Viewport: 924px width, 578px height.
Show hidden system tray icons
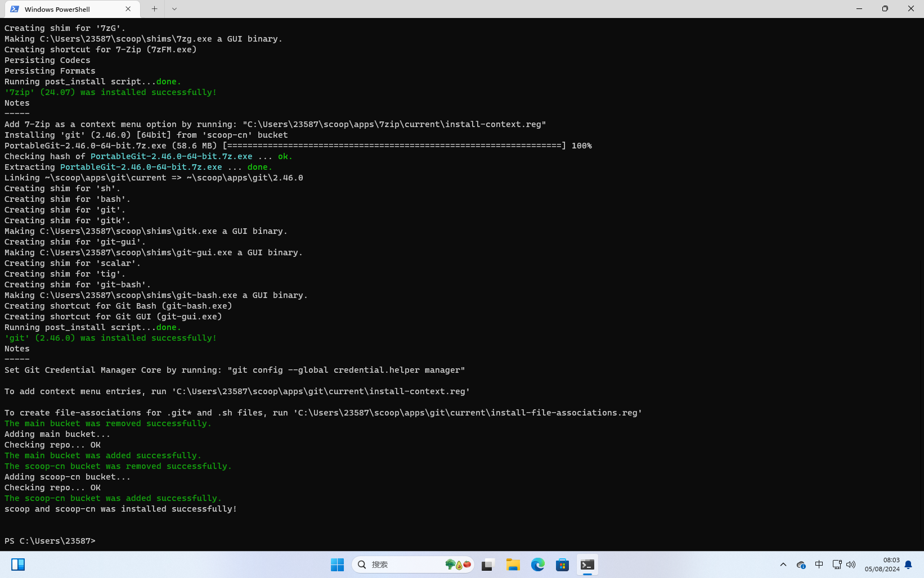[x=783, y=565]
